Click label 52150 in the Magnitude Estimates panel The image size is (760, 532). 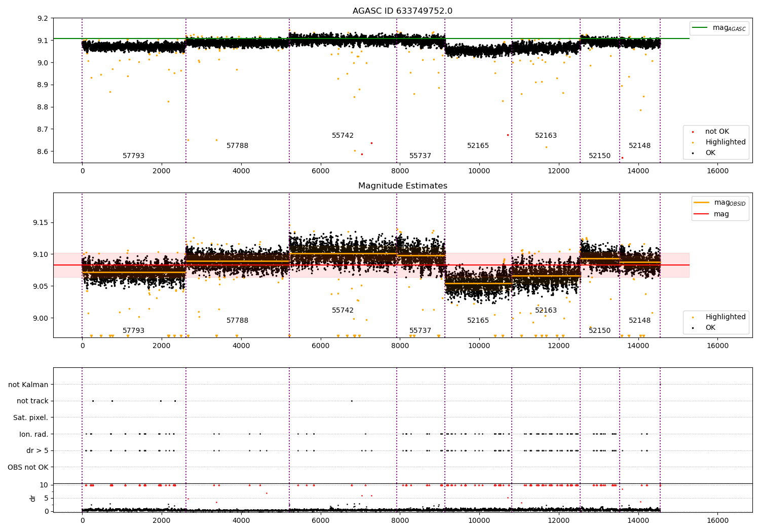pos(599,331)
